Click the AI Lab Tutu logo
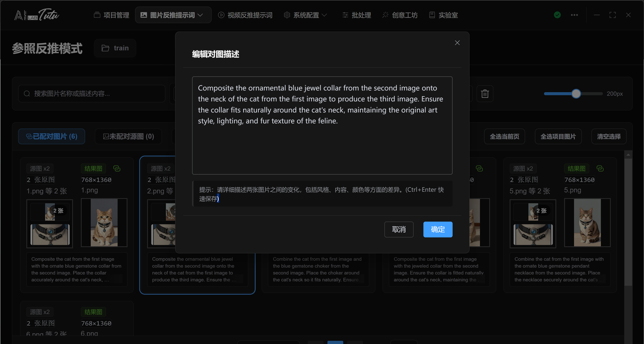The height and width of the screenshot is (344, 644). pyautogui.click(x=37, y=14)
